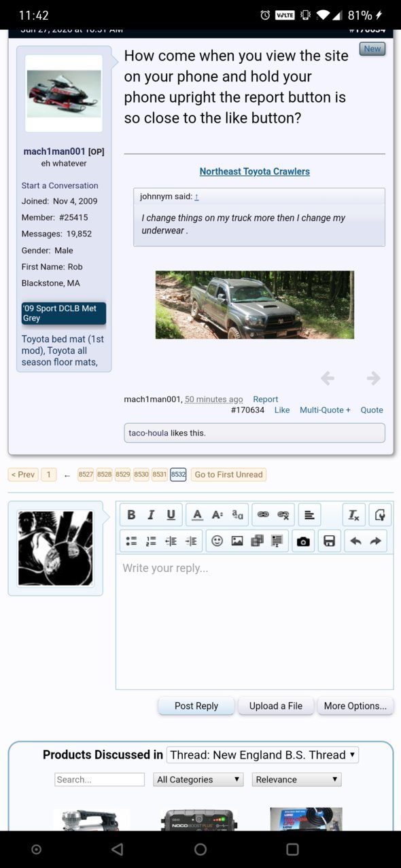
Task: Open mach1man001 profile username link
Action: (54, 151)
